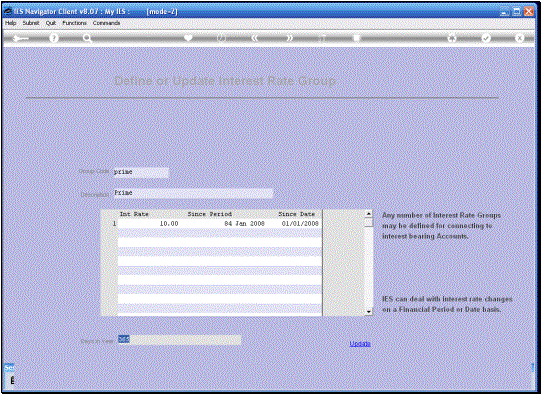This screenshot has width=541, height=394.
Task: Open the Help menu
Action: (x=10, y=23)
